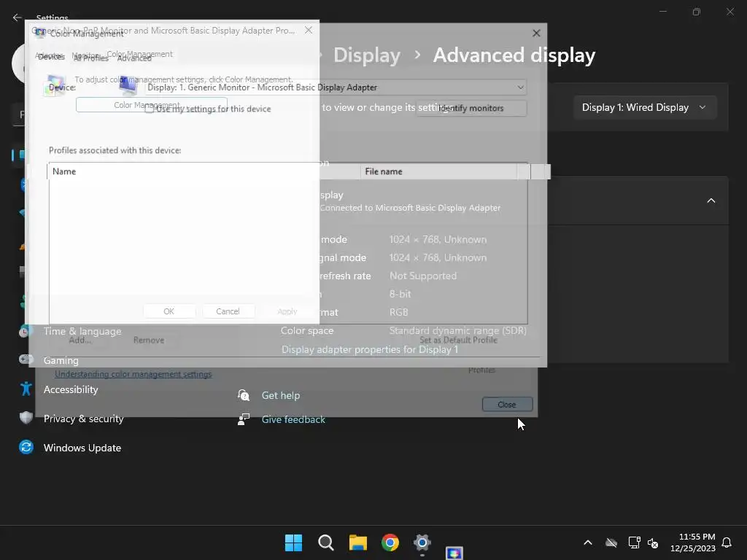This screenshot has height=560, width=747.
Task: Sort profiles by File name column header
Action: [x=438, y=171]
